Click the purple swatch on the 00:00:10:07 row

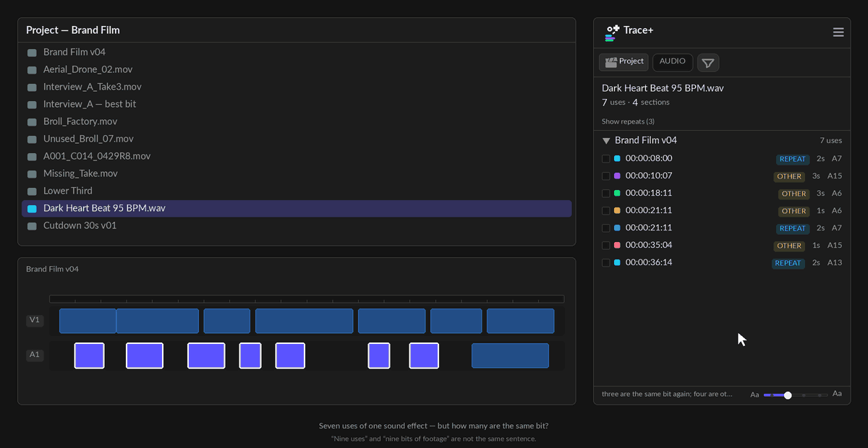[617, 176]
